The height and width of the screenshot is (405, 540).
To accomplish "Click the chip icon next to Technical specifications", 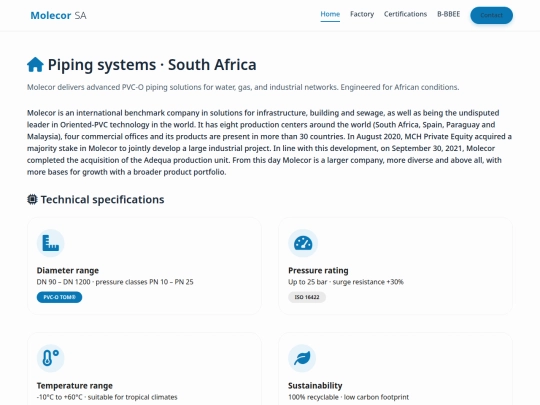I will [x=32, y=199].
